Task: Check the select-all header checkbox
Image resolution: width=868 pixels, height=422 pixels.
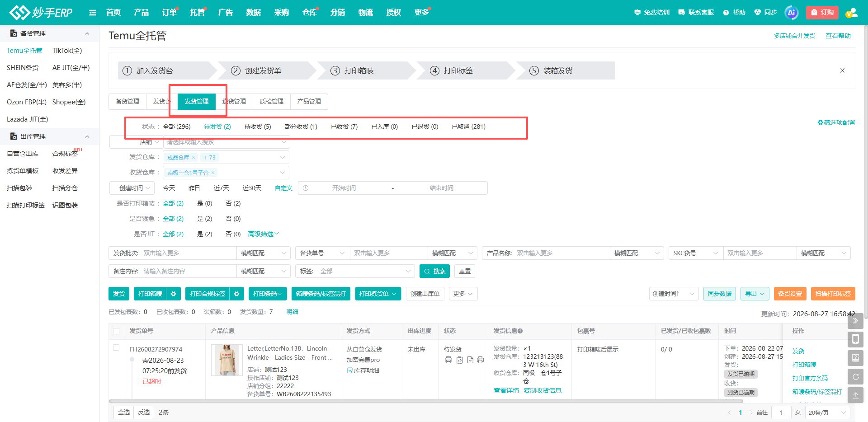Action: tap(116, 331)
